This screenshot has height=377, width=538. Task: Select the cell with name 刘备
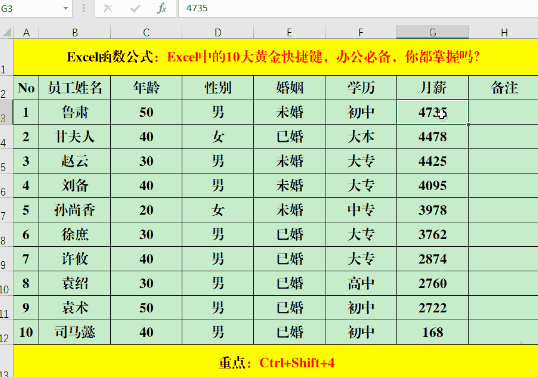click(75, 185)
